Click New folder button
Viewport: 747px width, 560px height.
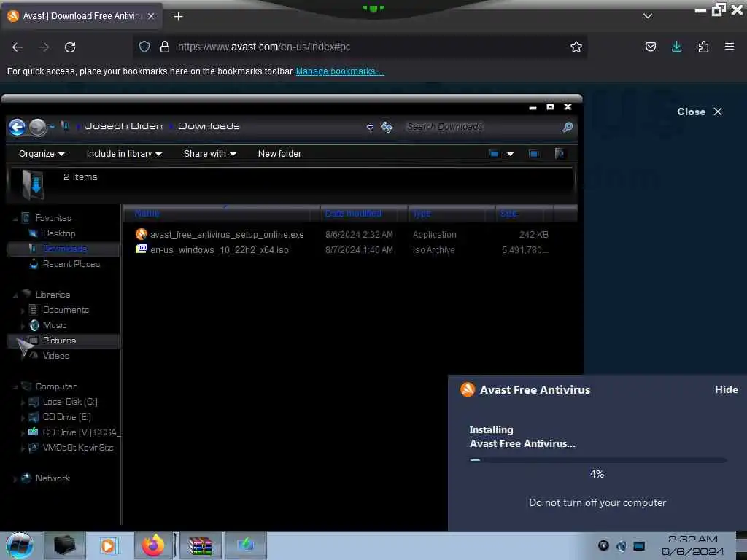(x=279, y=154)
